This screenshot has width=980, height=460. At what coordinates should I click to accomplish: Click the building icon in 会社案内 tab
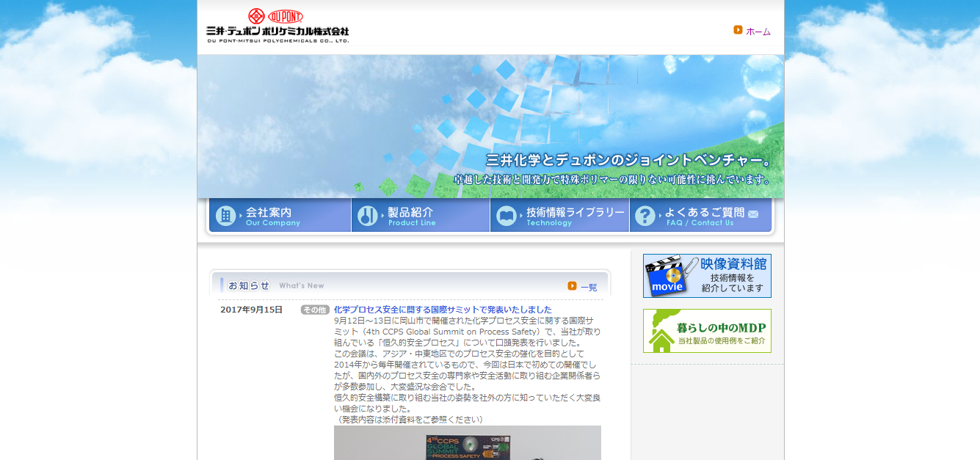click(225, 216)
